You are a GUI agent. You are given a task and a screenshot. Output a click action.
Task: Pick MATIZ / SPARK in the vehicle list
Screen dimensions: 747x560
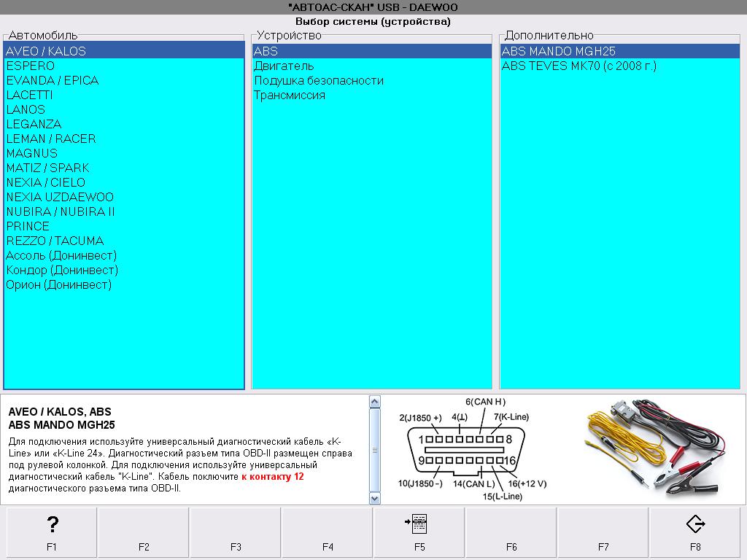[x=124, y=168]
